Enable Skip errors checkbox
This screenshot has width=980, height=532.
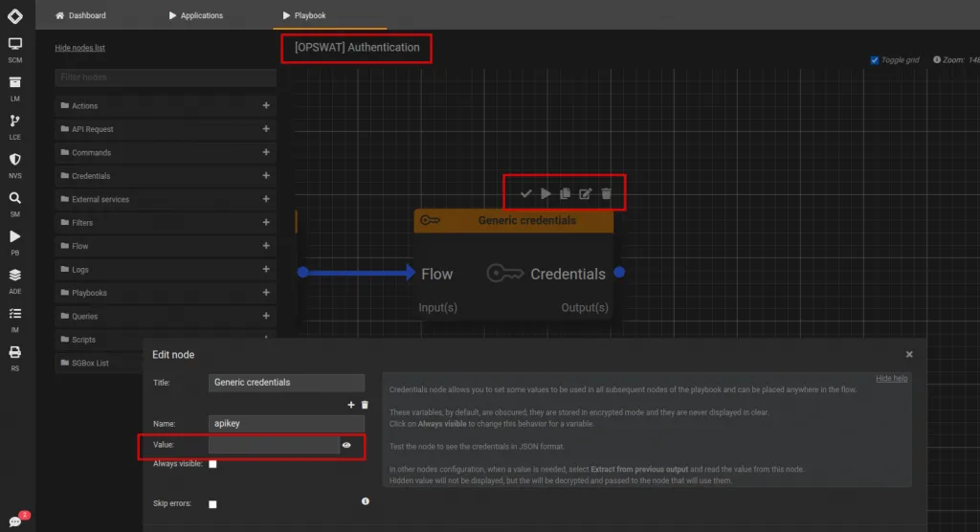pos(212,504)
